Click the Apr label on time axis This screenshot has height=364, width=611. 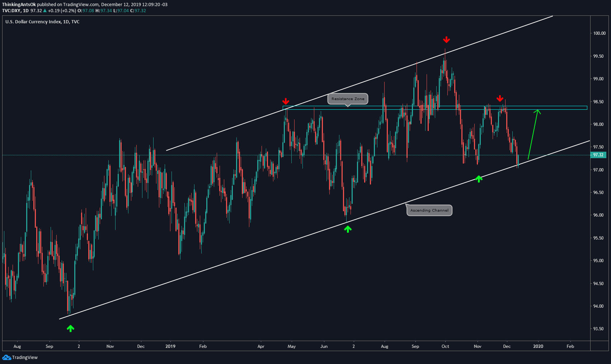261,346
